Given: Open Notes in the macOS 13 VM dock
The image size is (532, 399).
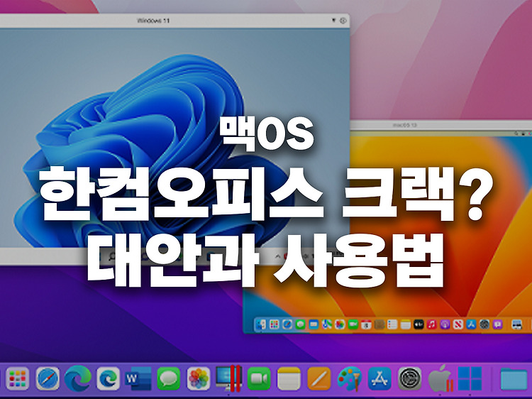Looking at the screenshot, I should click(x=406, y=324).
